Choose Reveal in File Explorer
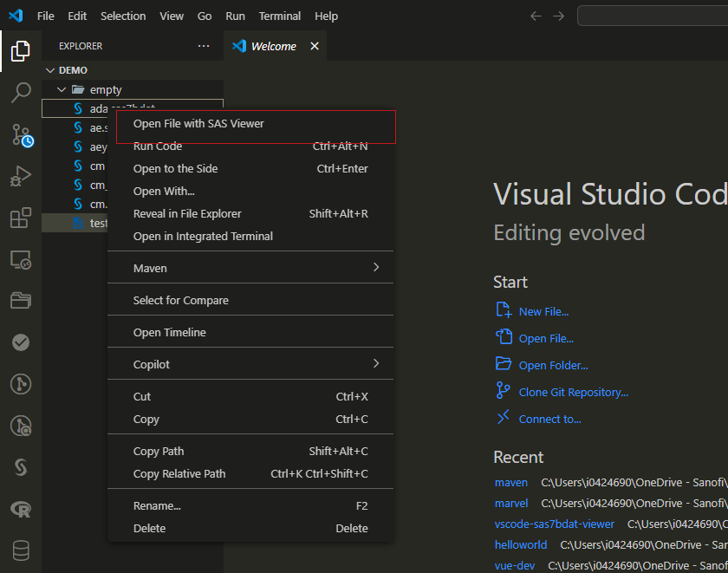 coord(250,213)
